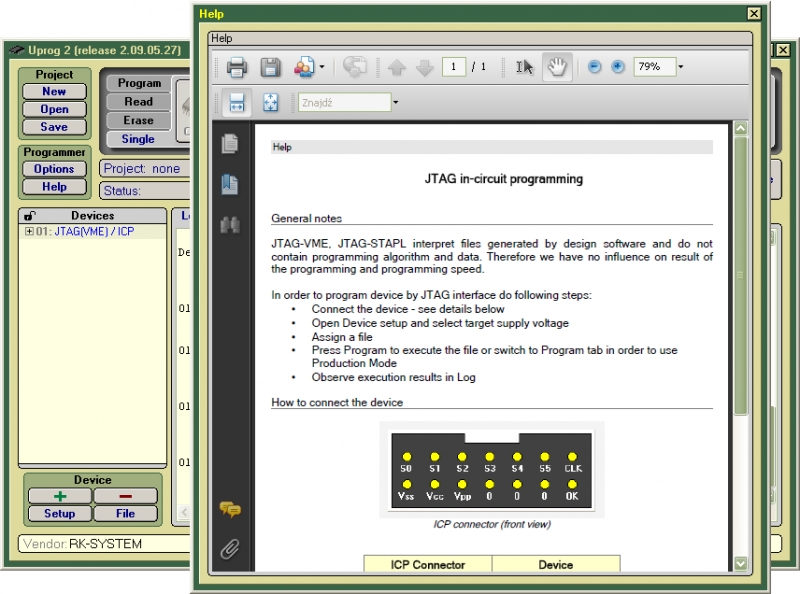800x594 pixels.
Task: Click the 'Project: none' field in Uprog
Action: 145,169
